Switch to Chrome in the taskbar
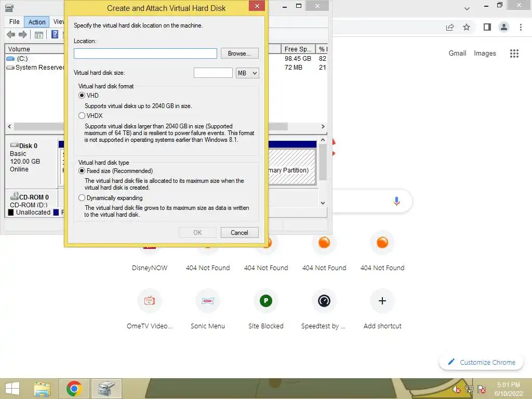The width and height of the screenshot is (532, 399). point(74,389)
